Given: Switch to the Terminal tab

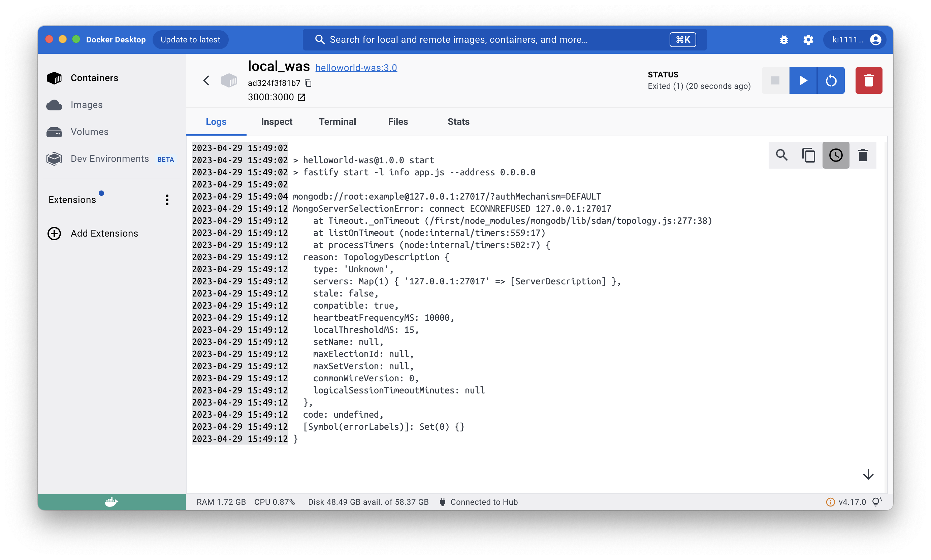Looking at the screenshot, I should tap(337, 122).
